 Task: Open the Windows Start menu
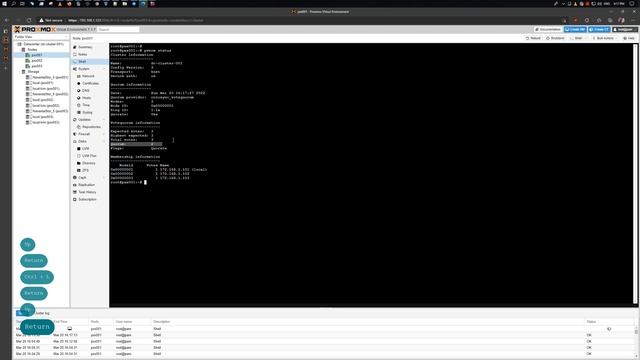[4, 4]
